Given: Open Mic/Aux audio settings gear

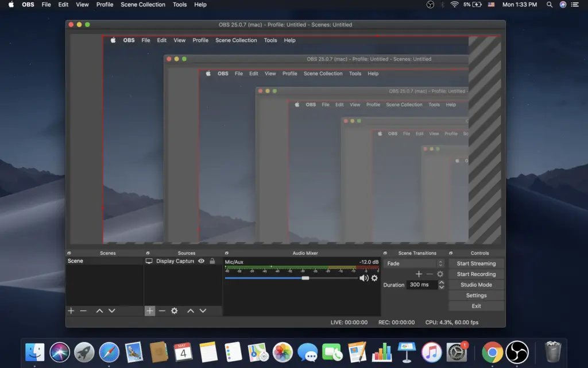Looking at the screenshot, I should pyautogui.click(x=374, y=278).
